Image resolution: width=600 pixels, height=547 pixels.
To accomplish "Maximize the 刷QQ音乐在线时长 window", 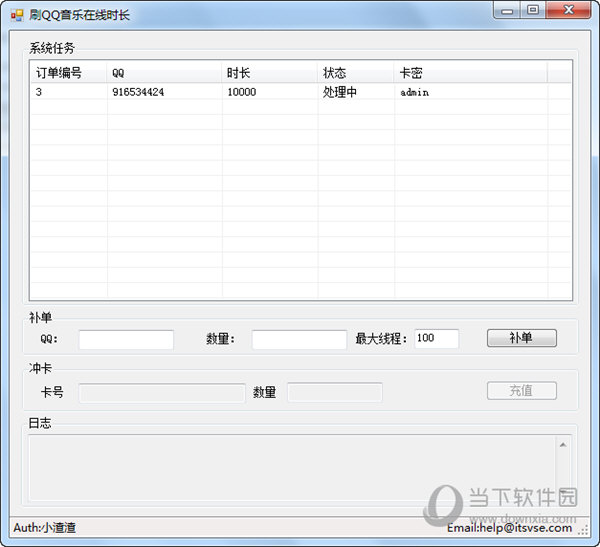I will pos(533,10).
